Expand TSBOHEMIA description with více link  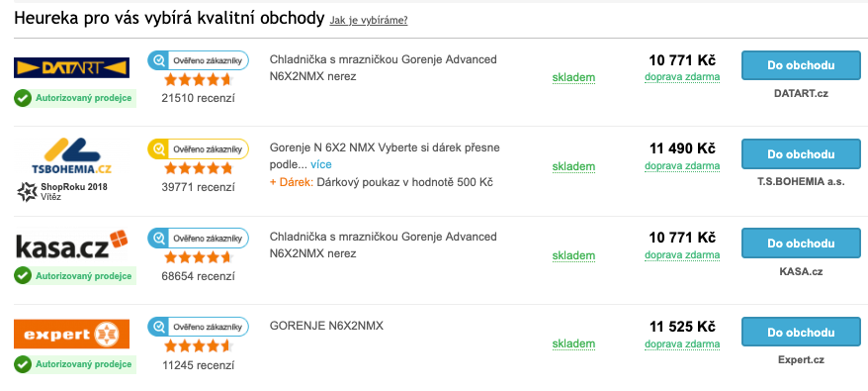tap(321, 164)
